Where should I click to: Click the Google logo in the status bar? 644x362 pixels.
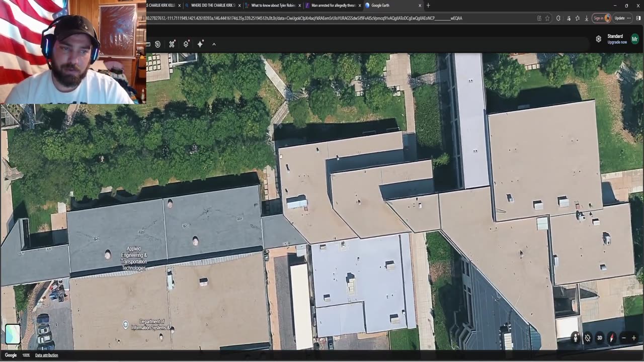[11, 355]
